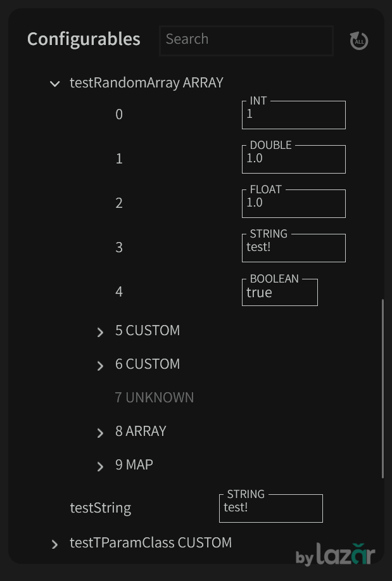Click the STRING field at index 3
The width and height of the screenshot is (392, 581).
click(x=293, y=248)
